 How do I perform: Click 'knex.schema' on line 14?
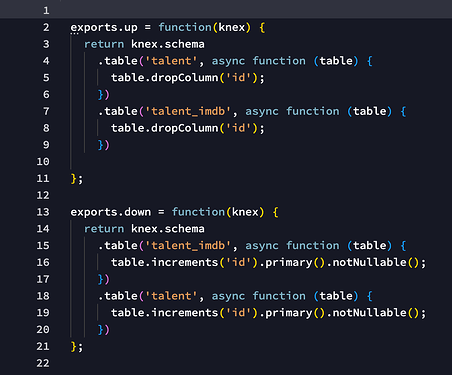pyautogui.click(x=168, y=229)
